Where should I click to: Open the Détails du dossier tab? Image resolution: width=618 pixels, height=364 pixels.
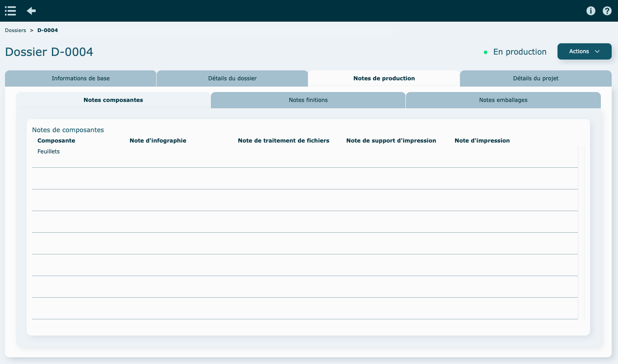(x=232, y=78)
